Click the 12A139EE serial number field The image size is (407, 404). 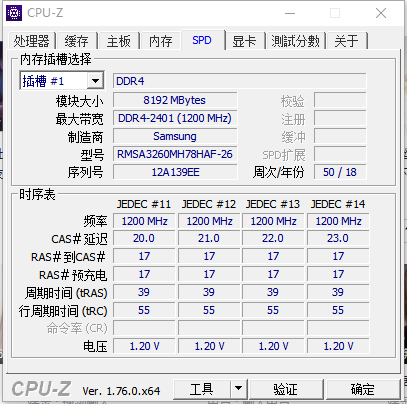pyautogui.click(x=175, y=172)
